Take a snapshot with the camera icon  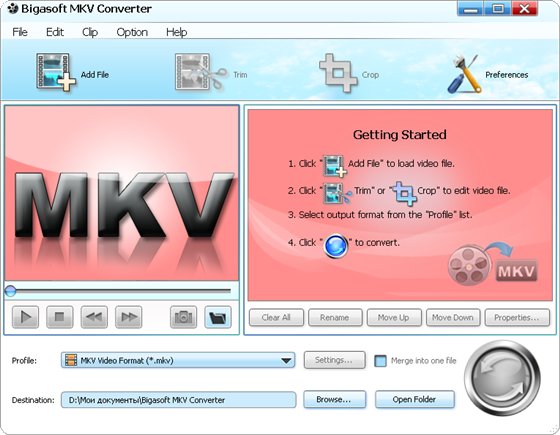(183, 317)
